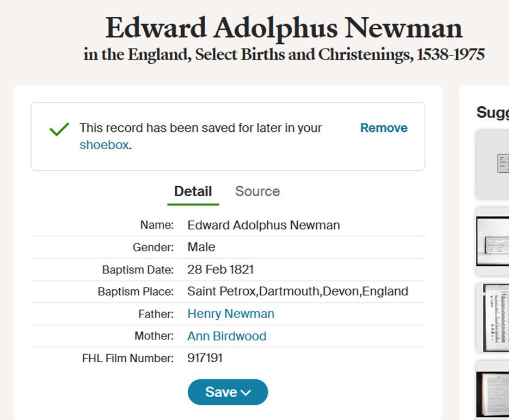The image size is (509, 420).
Task: Click the collection subtitle Select Births and Christenings
Action: pos(284,55)
